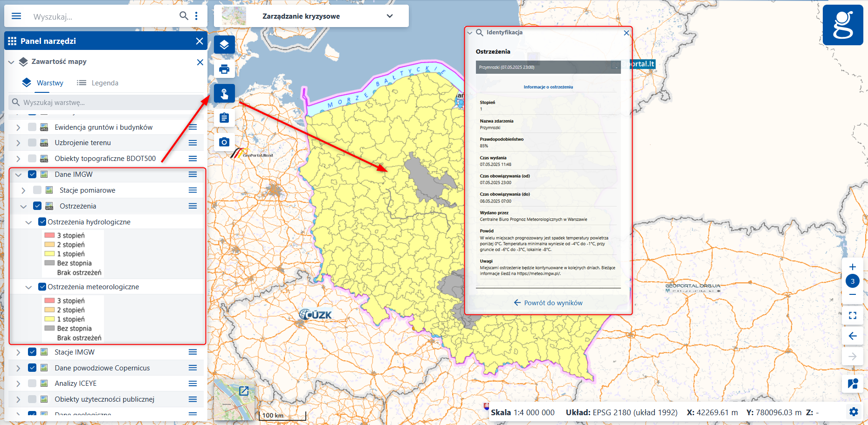The height and width of the screenshot is (425, 868).
Task: Enable the Stacje pomiarowe layer checkbox
Action: click(37, 190)
